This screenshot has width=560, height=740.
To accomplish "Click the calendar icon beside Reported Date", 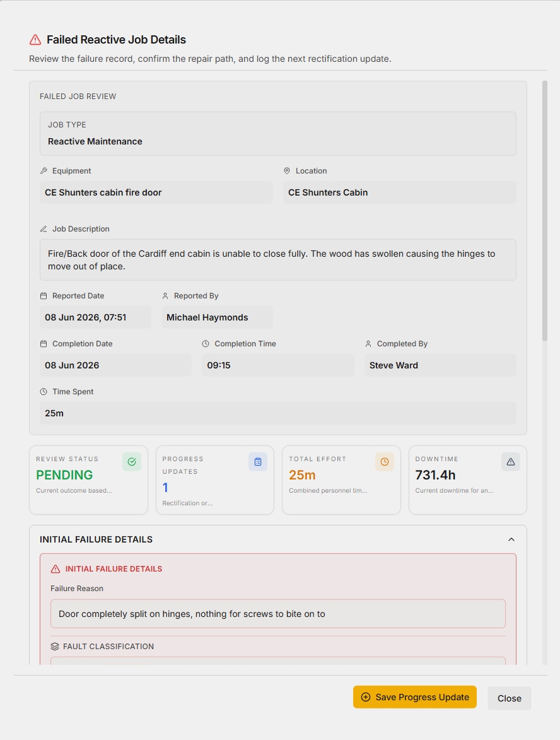I will pos(44,296).
